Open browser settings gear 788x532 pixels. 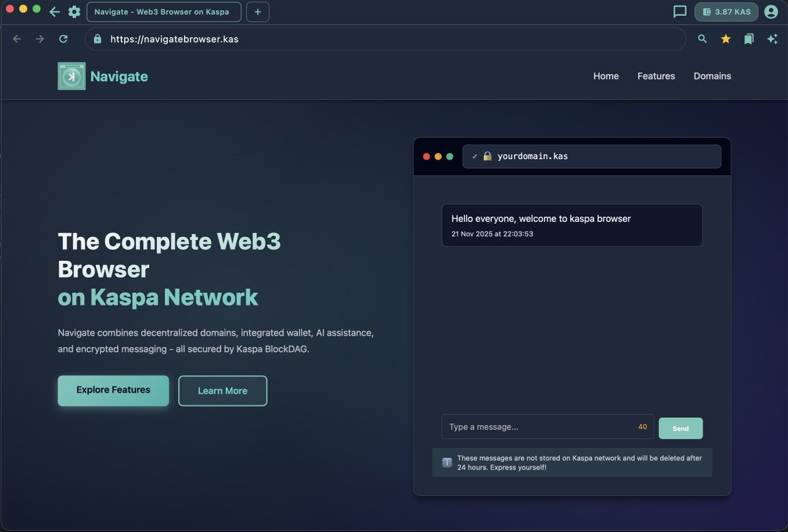click(x=74, y=12)
